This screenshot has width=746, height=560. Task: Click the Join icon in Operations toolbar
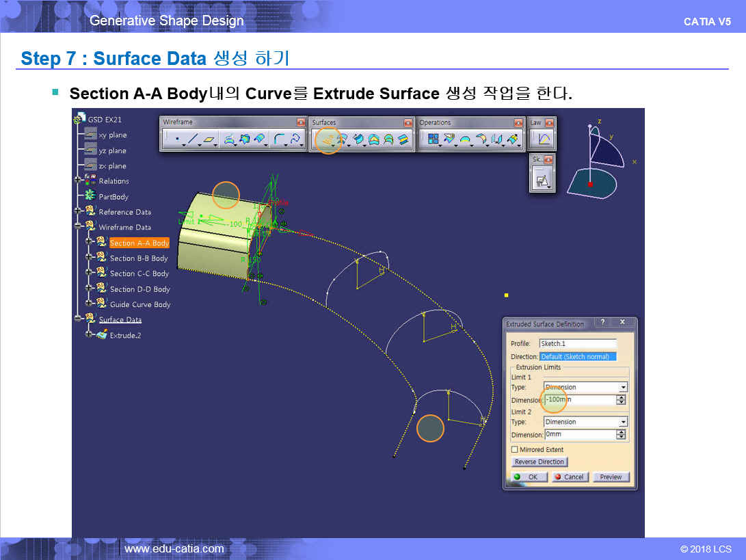coord(433,140)
